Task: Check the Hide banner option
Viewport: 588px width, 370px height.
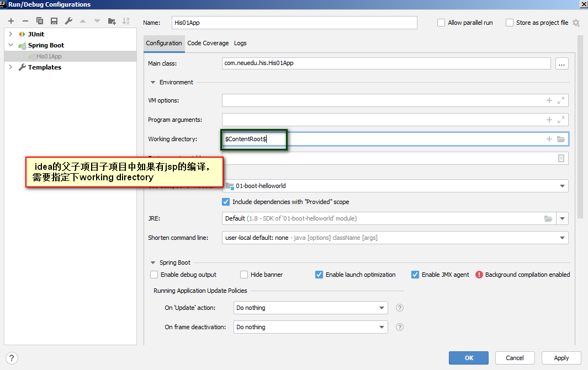Action: pos(244,275)
